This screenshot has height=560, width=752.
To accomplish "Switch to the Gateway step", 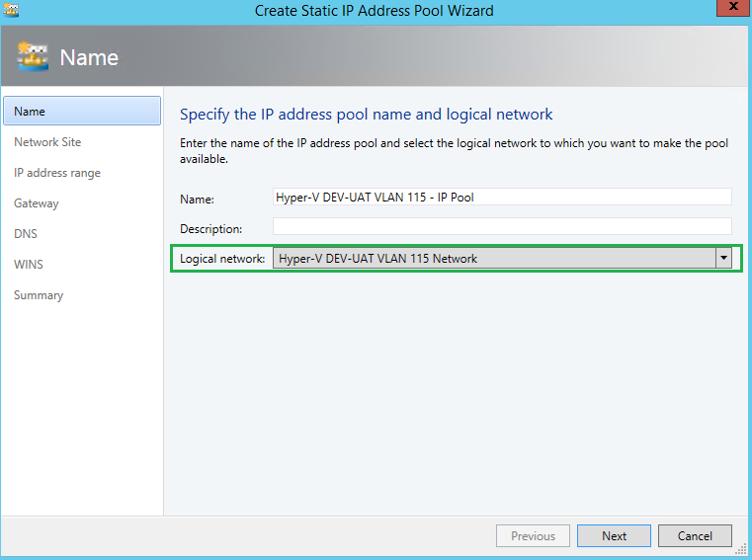I will pos(36,203).
